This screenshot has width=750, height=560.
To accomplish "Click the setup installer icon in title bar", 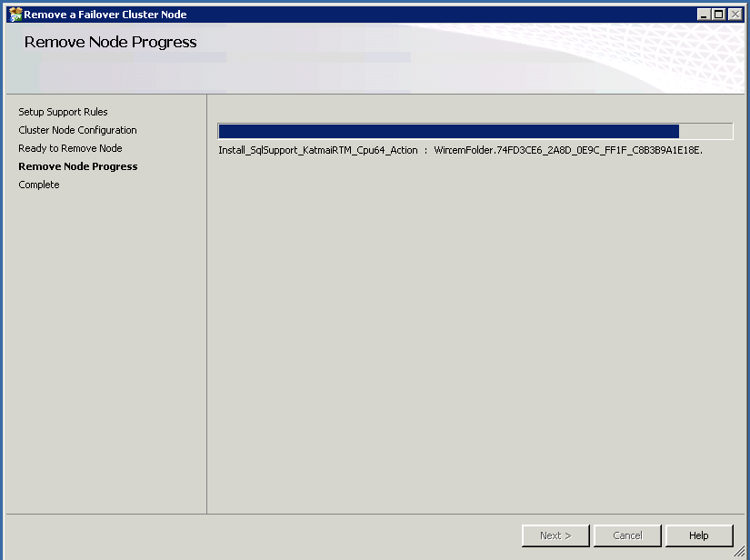I will pyautogui.click(x=15, y=15).
